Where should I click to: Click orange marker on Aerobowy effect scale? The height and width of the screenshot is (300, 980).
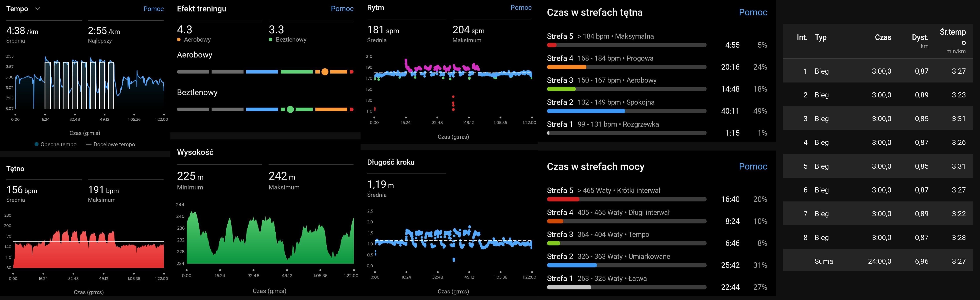[324, 72]
